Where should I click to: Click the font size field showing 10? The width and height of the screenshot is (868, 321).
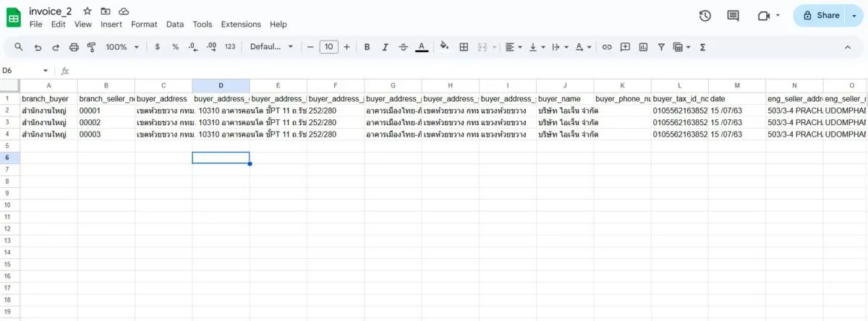tap(328, 47)
